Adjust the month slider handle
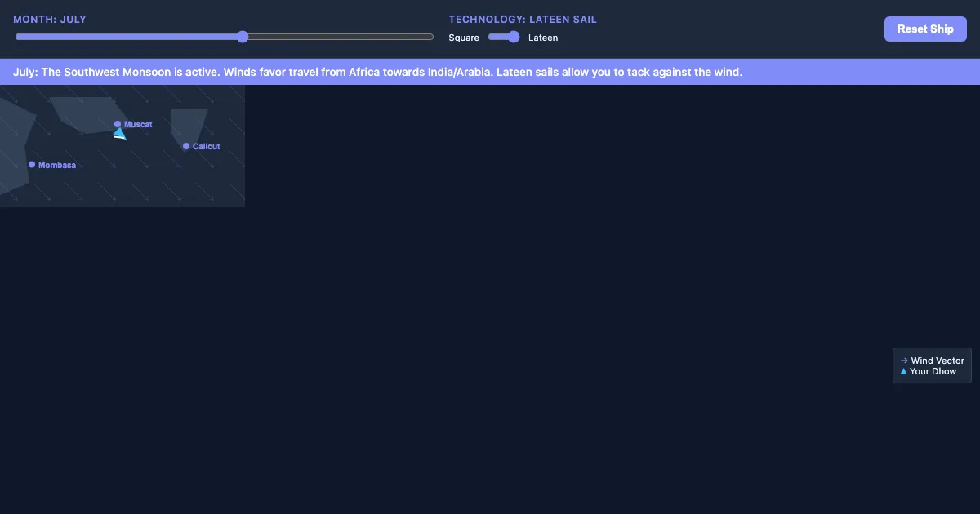The image size is (980, 514). tap(243, 37)
